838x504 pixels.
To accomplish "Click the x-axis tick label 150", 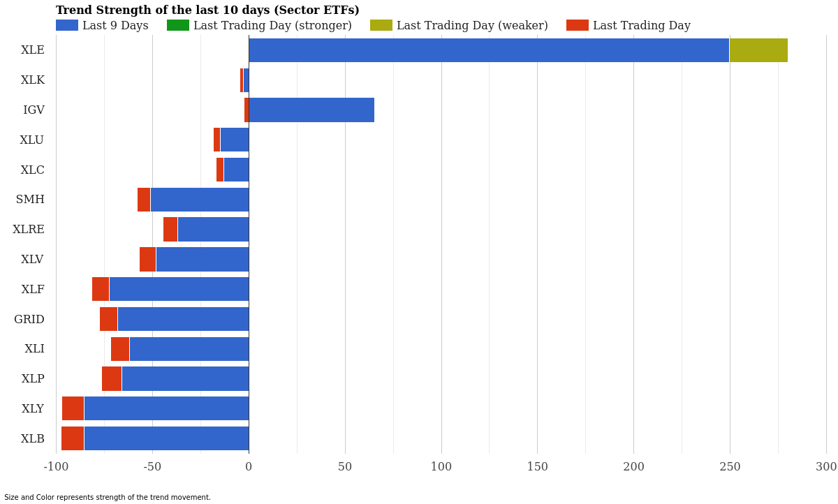I will click(x=538, y=467).
